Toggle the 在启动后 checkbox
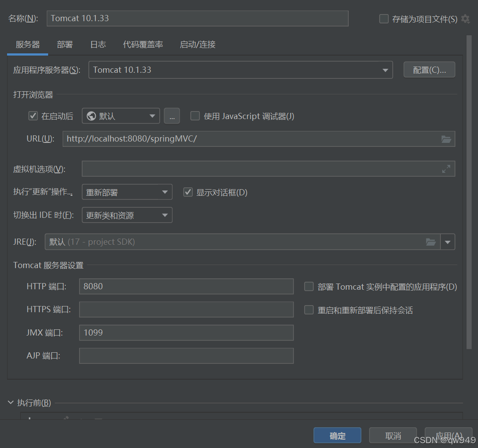The width and height of the screenshot is (478, 448). click(33, 116)
